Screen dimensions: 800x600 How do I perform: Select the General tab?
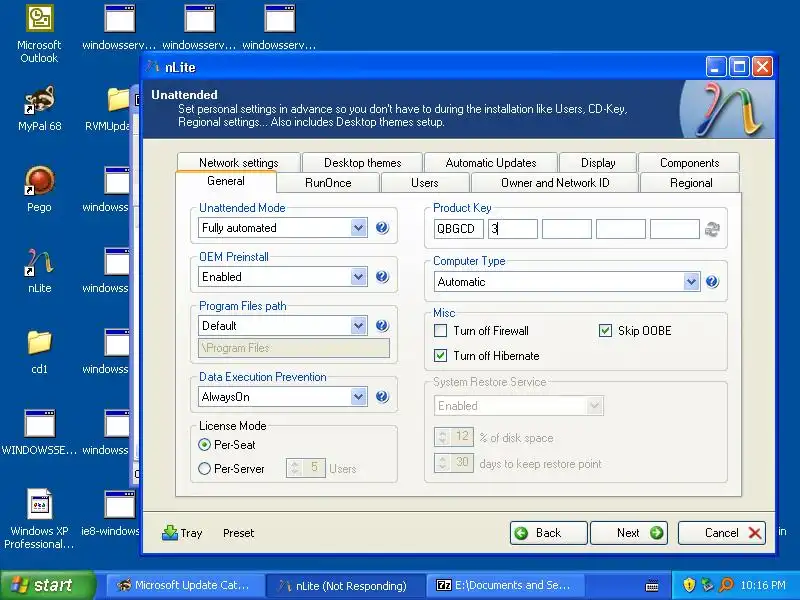[226, 181]
